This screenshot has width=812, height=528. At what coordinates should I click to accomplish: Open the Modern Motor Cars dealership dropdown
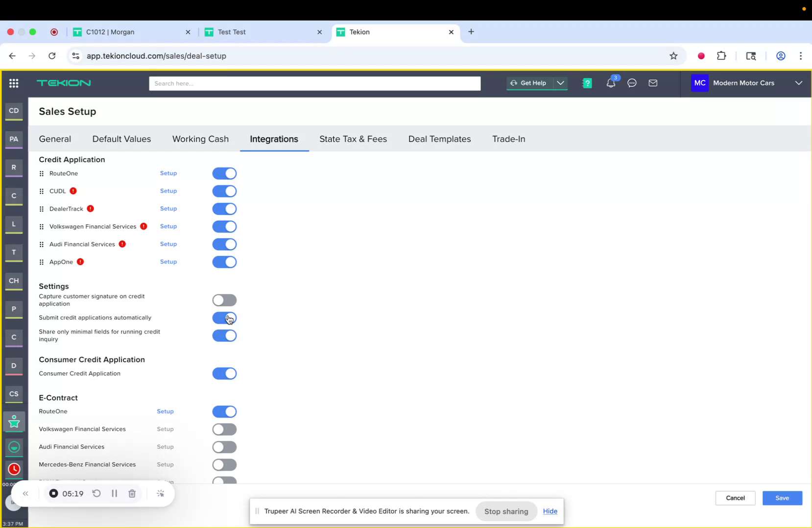[799, 83]
